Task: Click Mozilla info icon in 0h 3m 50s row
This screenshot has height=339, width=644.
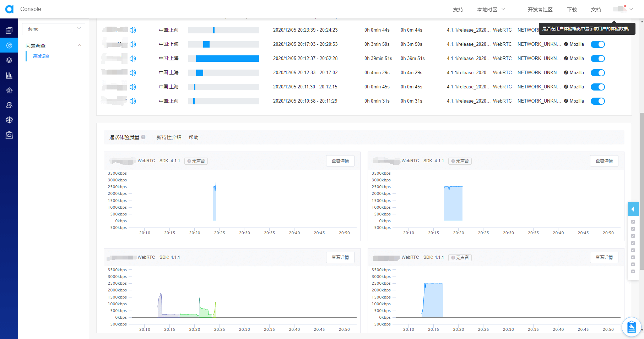Action: click(x=566, y=44)
